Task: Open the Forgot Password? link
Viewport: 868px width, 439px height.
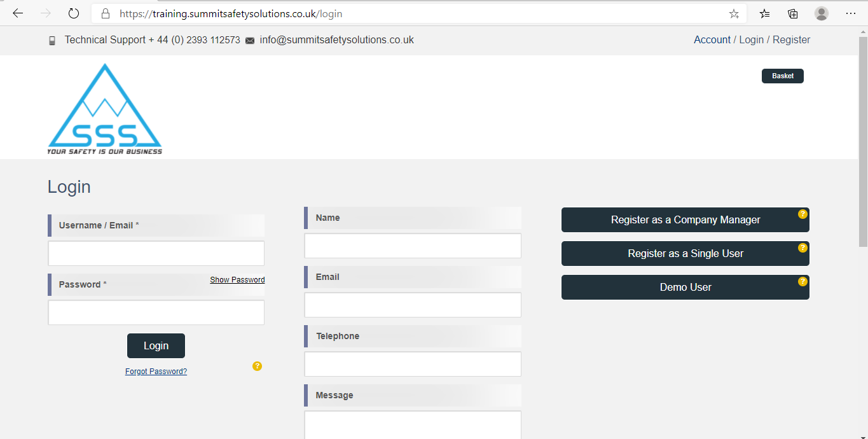Action: point(156,372)
